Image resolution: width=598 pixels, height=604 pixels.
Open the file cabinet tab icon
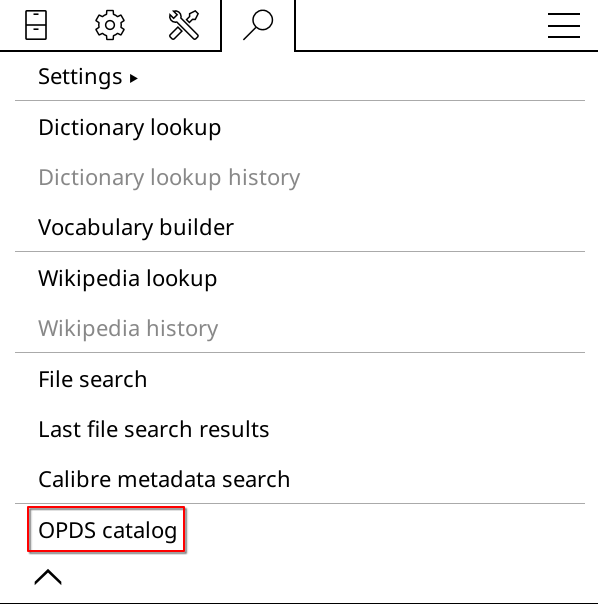[x=36, y=25]
